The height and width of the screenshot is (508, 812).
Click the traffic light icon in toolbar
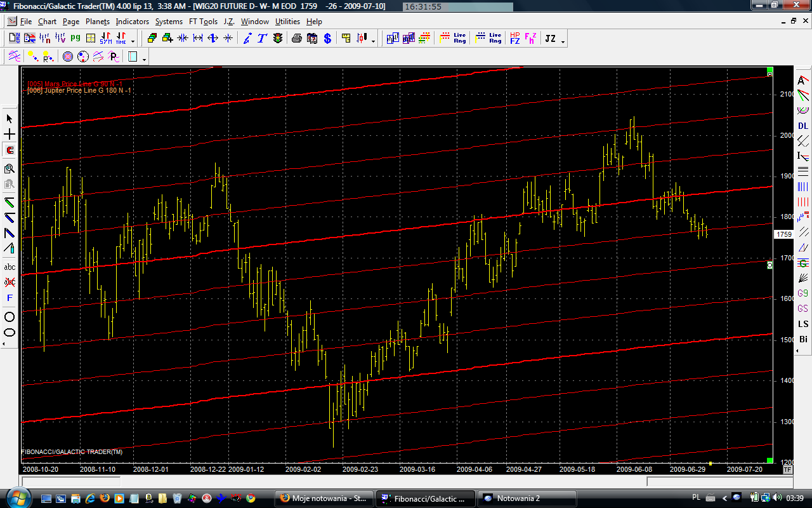pos(278,38)
